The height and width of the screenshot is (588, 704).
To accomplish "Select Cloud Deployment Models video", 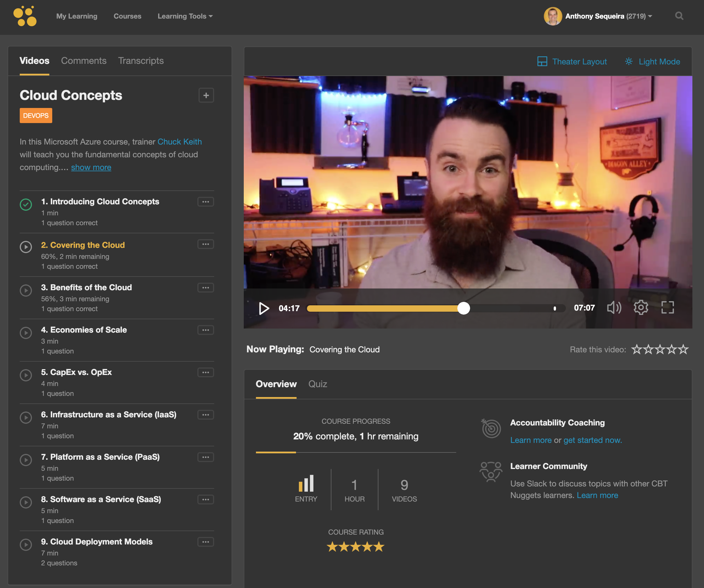I will point(97,542).
